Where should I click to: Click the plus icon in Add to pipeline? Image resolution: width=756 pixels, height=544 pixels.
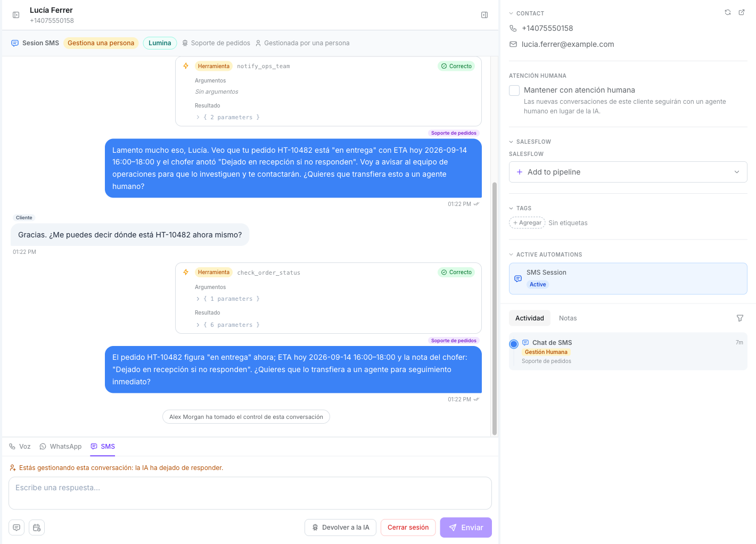pyautogui.click(x=520, y=172)
